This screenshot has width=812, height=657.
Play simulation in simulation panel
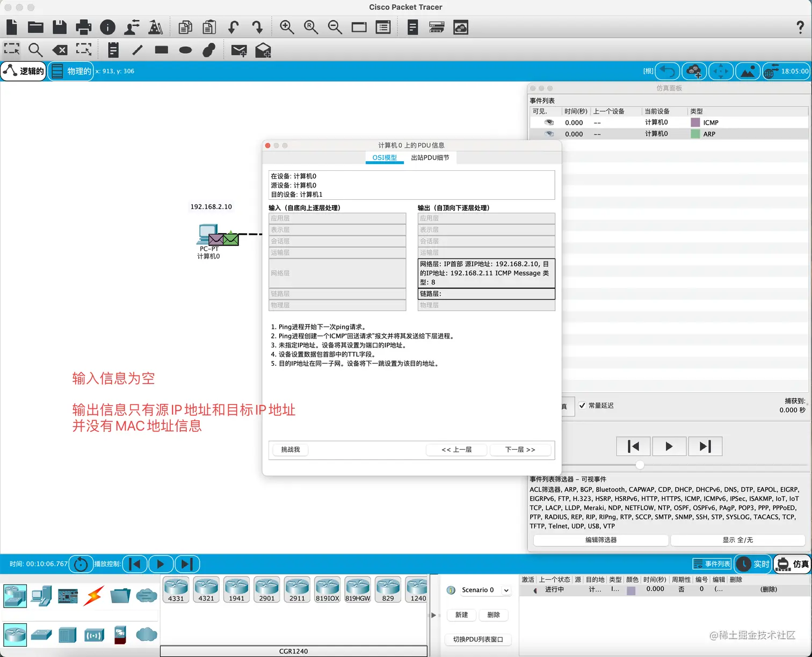coord(669,446)
